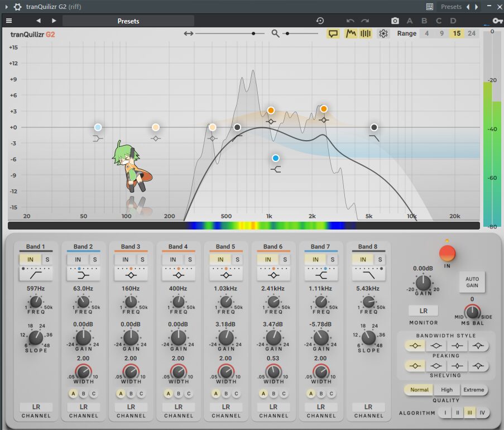504x430 pixels.
Task: Select third shelving bandwidth style icon
Action: [457, 366]
